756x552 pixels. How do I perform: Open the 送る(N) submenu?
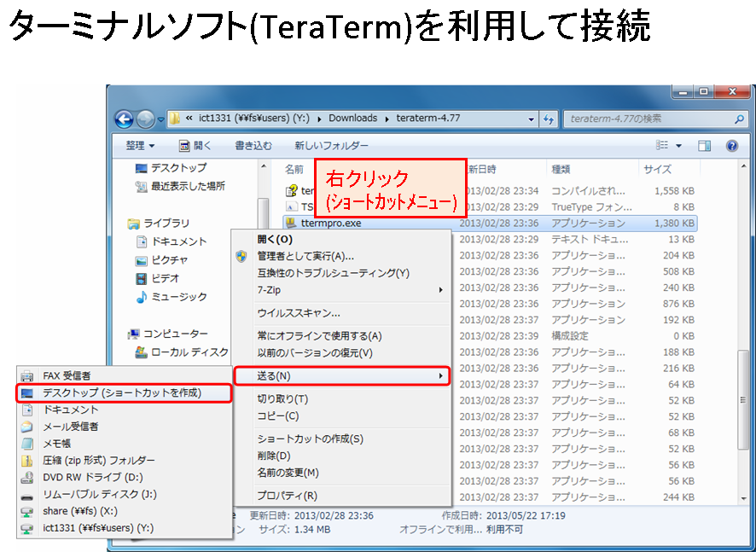click(x=342, y=376)
